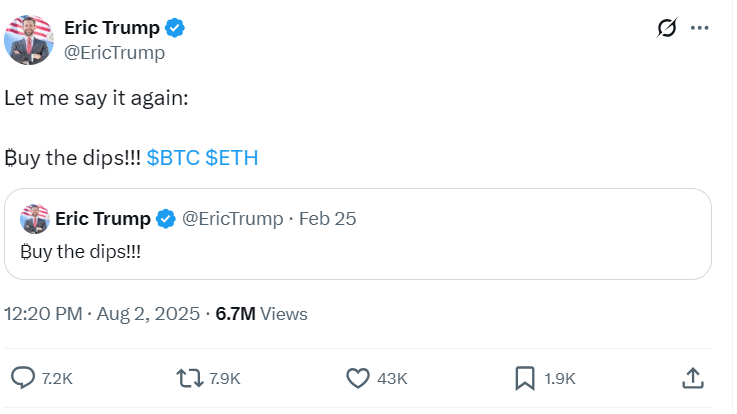Image resolution: width=737 pixels, height=414 pixels.
Task: Click the 43K likes count
Action: point(394,378)
